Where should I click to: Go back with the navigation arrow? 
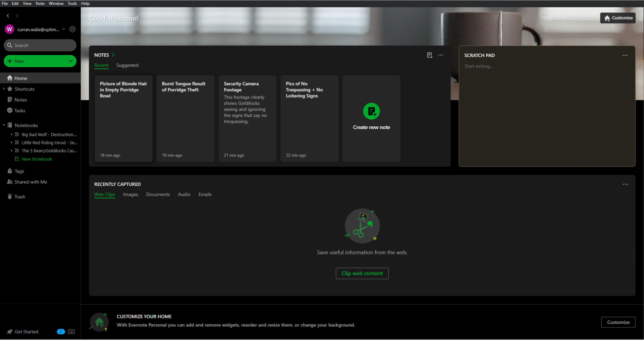pyautogui.click(x=8, y=16)
